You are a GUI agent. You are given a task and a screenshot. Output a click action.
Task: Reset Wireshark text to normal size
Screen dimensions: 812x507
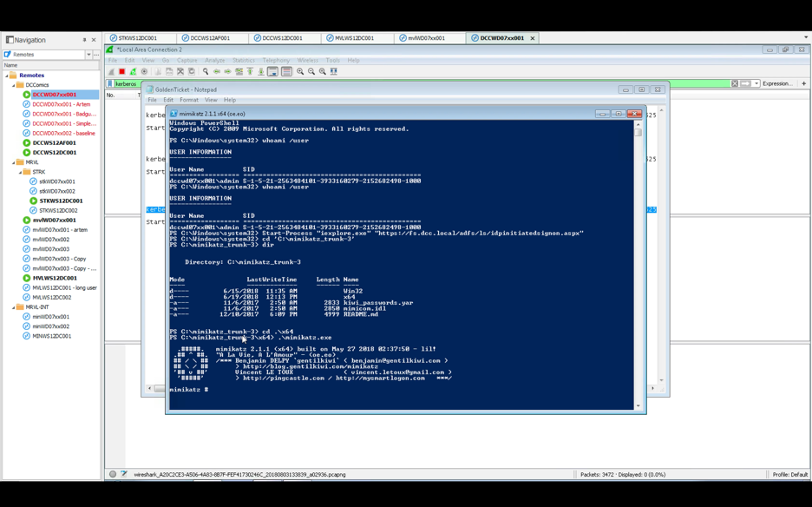click(323, 71)
